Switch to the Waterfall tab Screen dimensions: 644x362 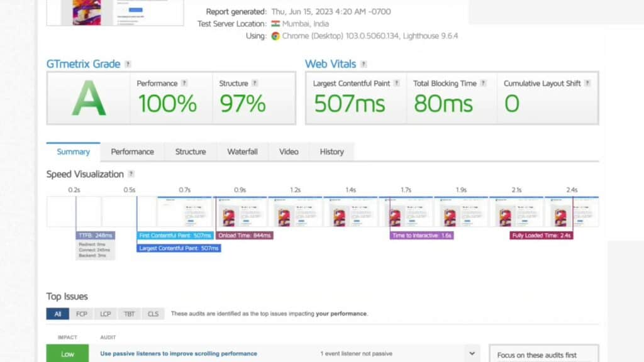[242, 151]
